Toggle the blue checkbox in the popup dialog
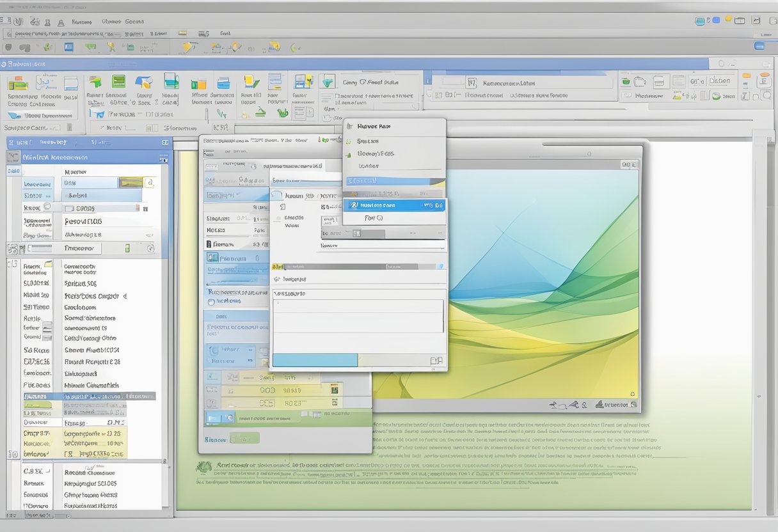778x532 pixels. point(440,265)
